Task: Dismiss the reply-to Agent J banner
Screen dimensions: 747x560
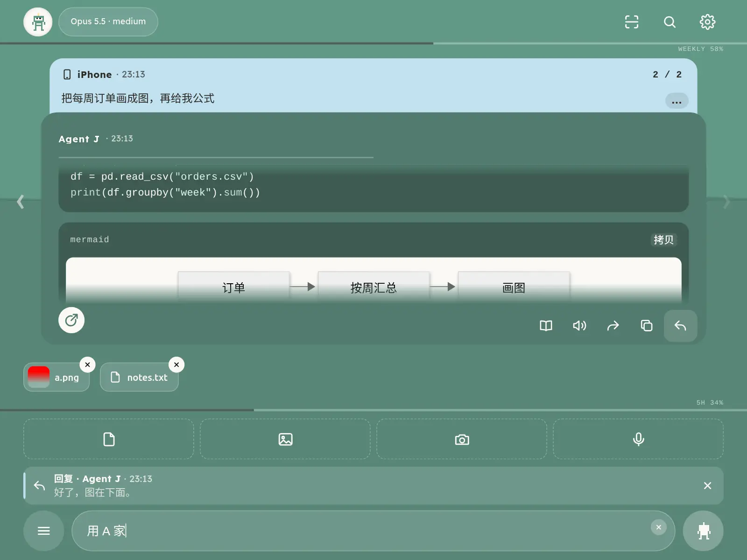Action: click(707, 486)
